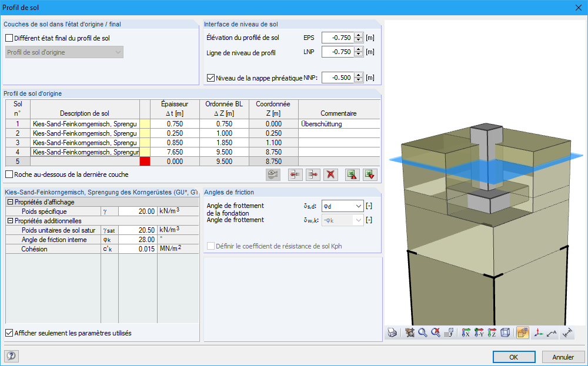Click the Cohésion value 0.015

pyautogui.click(x=137, y=249)
